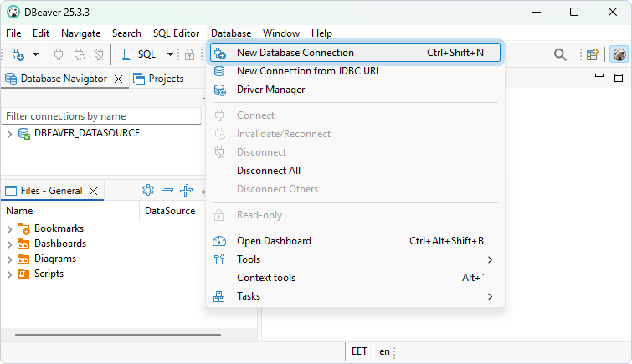The height and width of the screenshot is (364, 632).
Task: Switch to the Projects tab
Action: 159,79
